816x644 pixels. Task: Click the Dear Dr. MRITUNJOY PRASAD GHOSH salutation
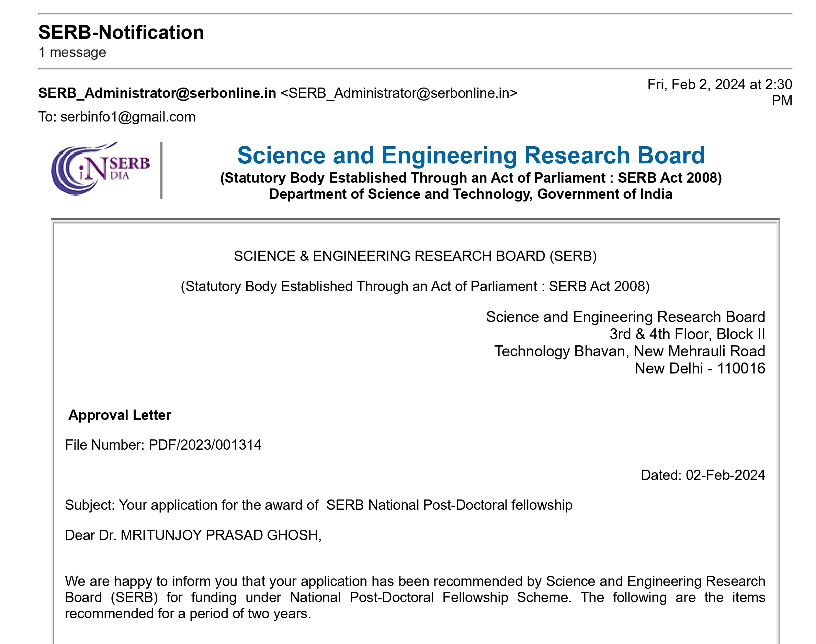pyautogui.click(x=193, y=536)
